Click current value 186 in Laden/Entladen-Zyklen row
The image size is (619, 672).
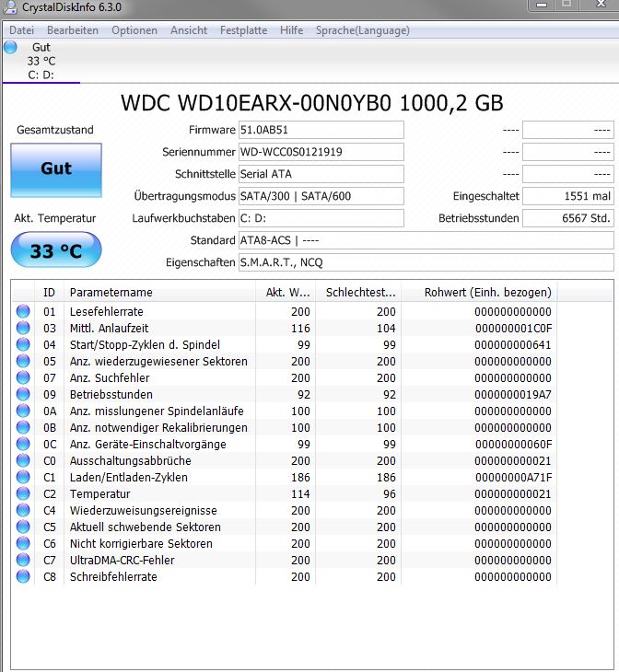[300, 478]
